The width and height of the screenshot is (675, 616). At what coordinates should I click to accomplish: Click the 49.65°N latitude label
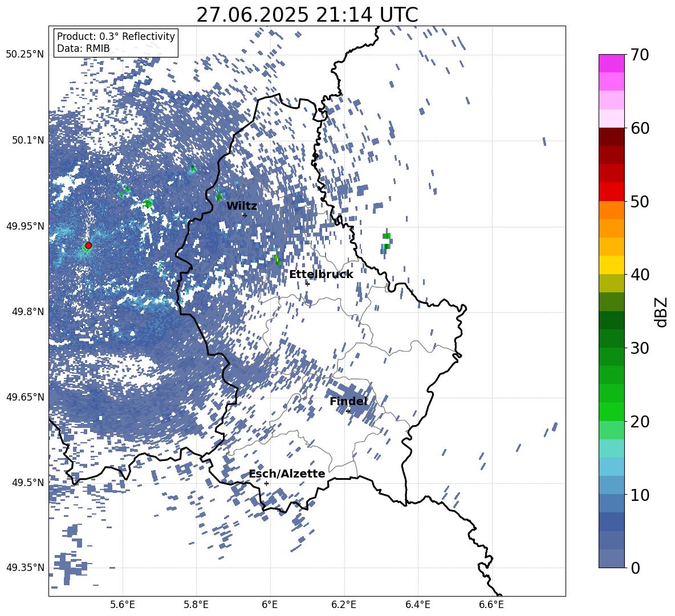tap(25, 397)
